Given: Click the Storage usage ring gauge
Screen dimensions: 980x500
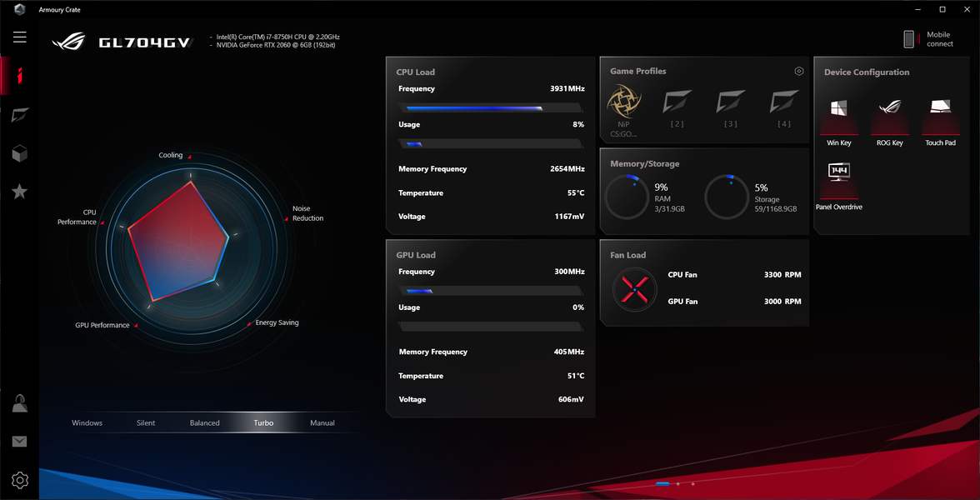Looking at the screenshot, I should 727,197.
